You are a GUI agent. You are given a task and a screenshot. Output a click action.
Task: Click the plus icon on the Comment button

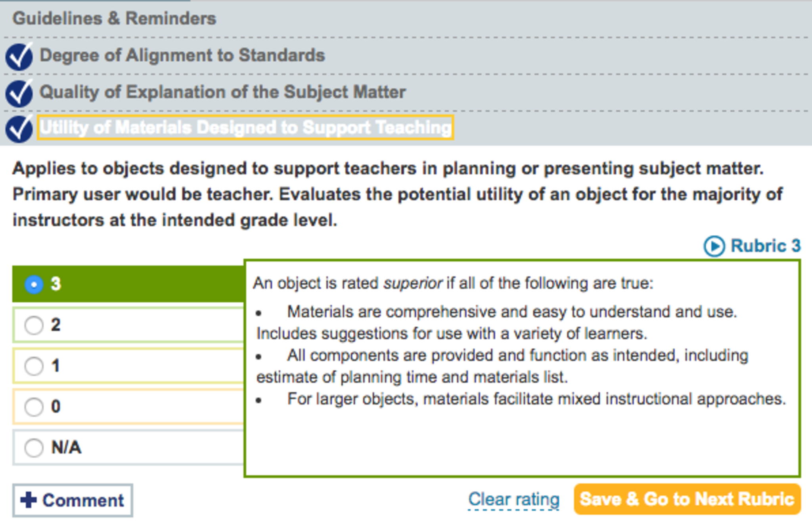point(29,500)
